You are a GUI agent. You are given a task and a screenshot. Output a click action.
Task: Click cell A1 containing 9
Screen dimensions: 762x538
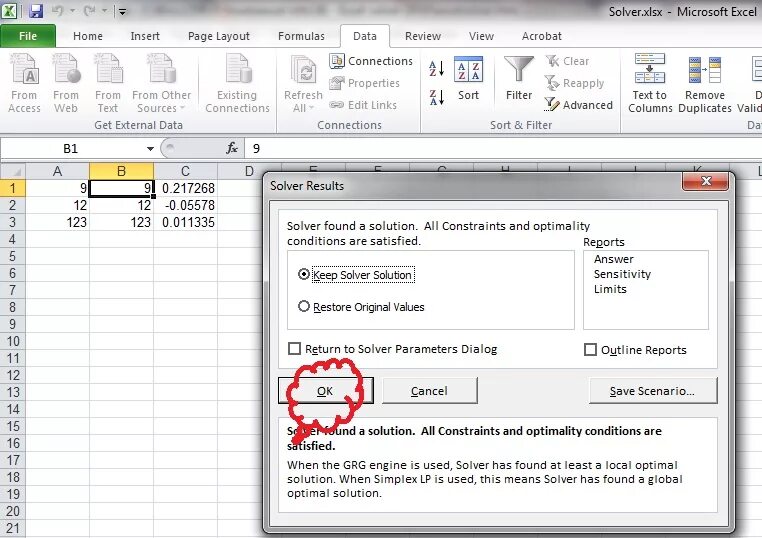pos(57,188)
